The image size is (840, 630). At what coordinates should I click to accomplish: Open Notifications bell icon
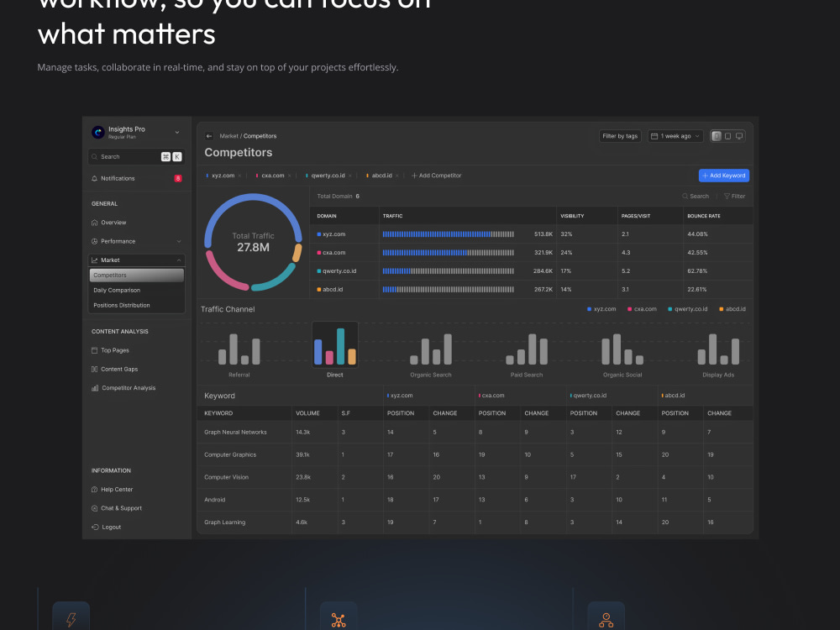(x=95, y=178)
